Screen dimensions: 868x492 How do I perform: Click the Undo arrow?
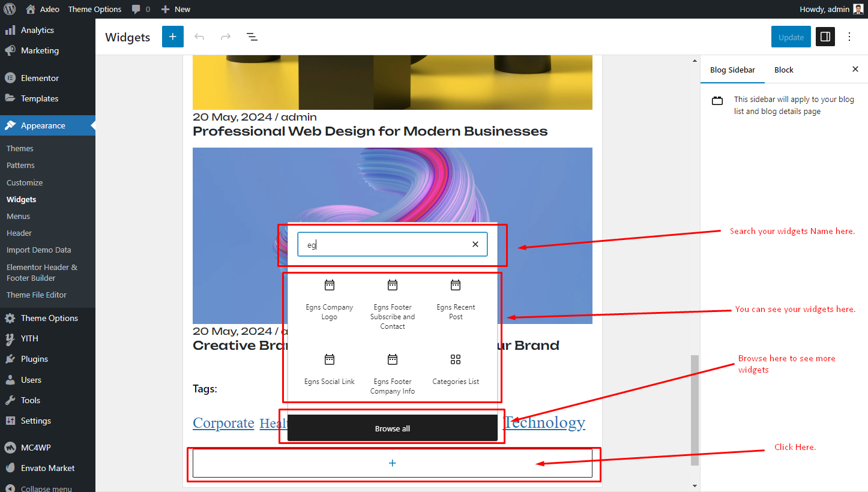199,37
